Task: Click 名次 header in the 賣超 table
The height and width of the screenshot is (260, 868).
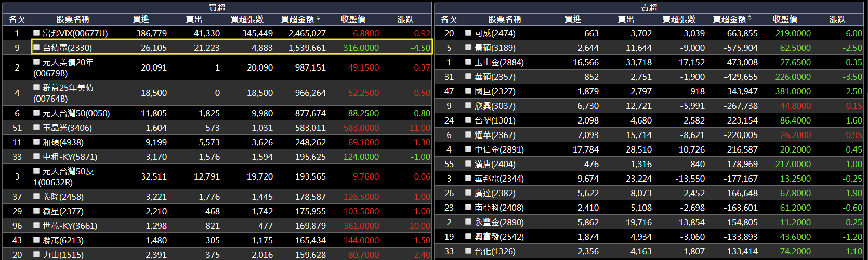Action: click(x=449, y=19)
